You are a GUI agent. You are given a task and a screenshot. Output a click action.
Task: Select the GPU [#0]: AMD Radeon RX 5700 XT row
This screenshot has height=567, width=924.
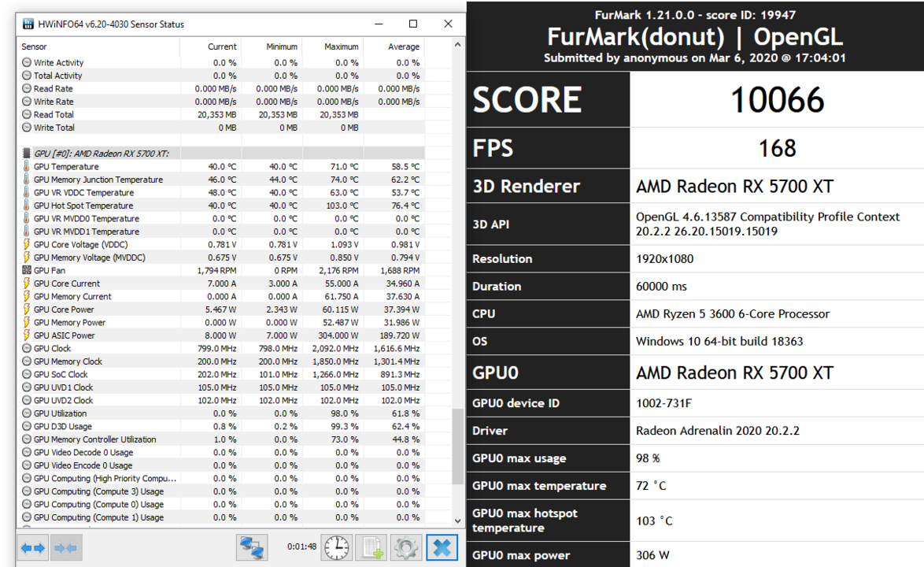221,154
